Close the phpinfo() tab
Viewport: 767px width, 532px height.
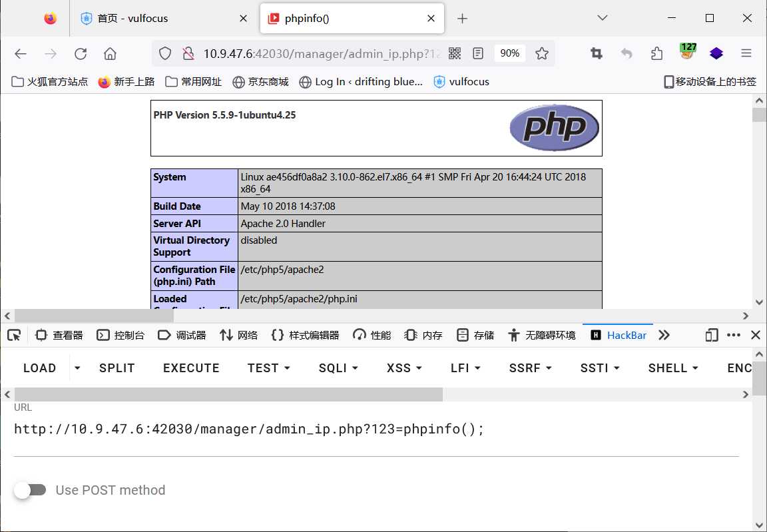431,19
